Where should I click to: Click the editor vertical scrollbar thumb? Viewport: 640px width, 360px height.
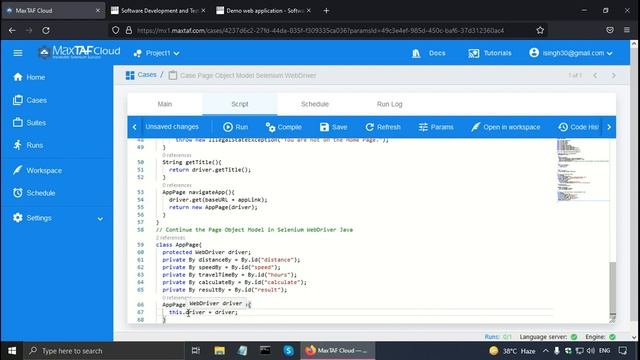point(613,288)
